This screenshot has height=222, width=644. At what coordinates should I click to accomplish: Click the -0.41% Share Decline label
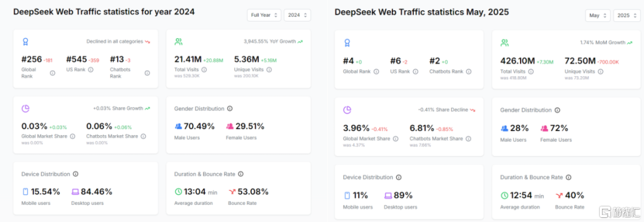pos(442,110)
